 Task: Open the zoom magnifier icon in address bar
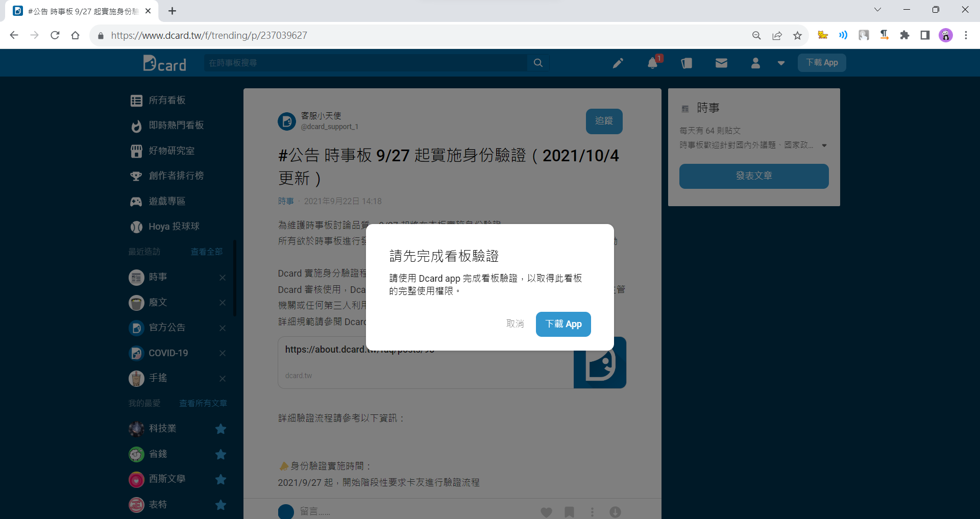pos(756,35)
